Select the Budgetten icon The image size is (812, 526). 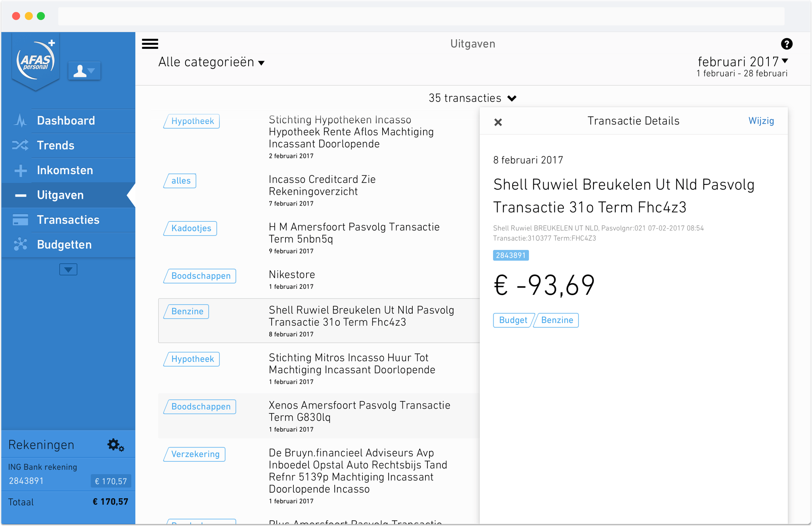coord(20,245)
